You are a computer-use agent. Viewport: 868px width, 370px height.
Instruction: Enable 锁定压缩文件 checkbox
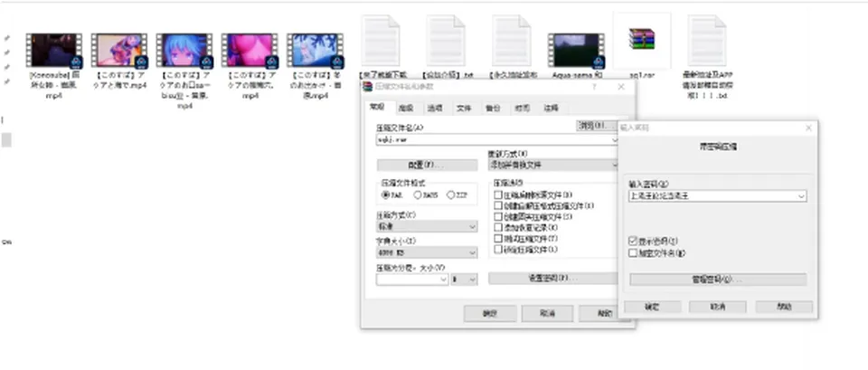coord(498,250)
